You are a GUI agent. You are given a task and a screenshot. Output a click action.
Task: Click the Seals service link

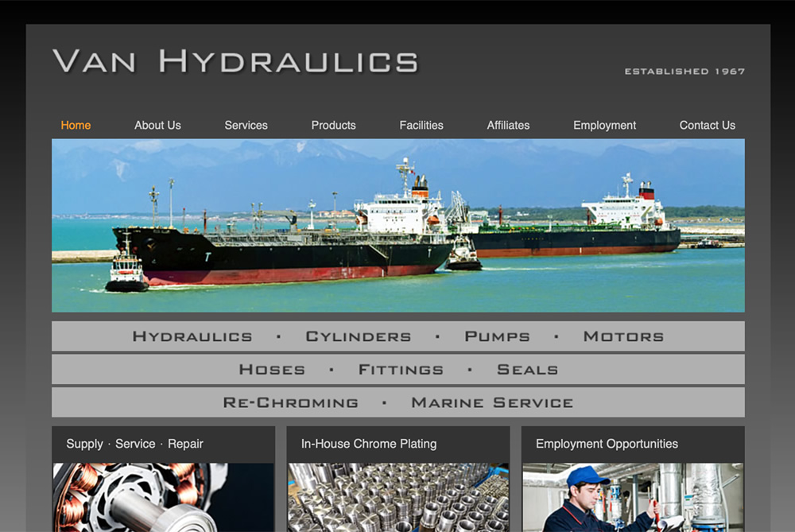527,369
